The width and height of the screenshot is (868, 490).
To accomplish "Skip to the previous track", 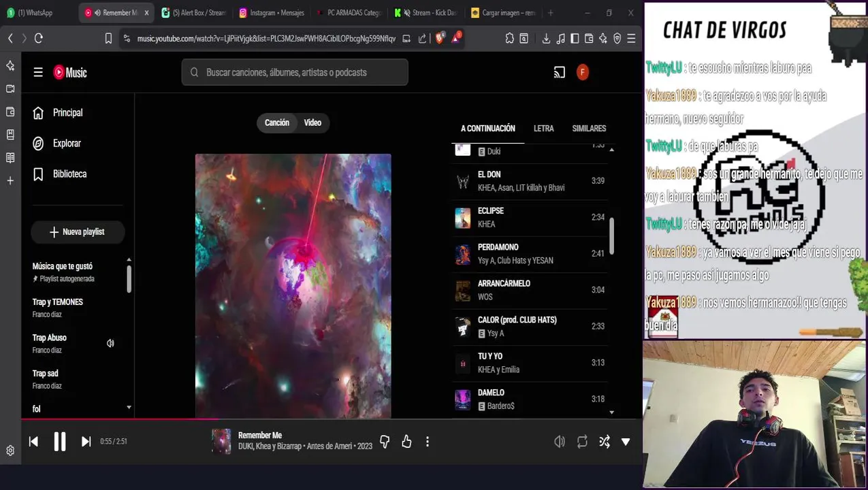I will (x=33, y=442).
